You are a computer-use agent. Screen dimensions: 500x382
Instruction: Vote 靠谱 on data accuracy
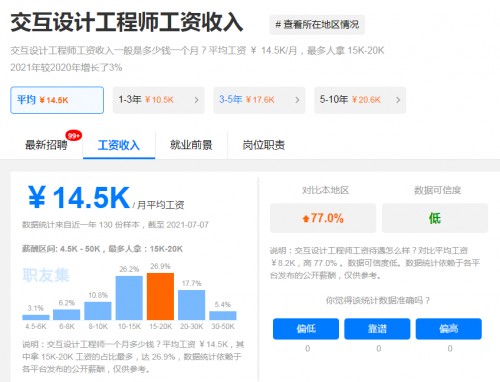click(377, 329)
